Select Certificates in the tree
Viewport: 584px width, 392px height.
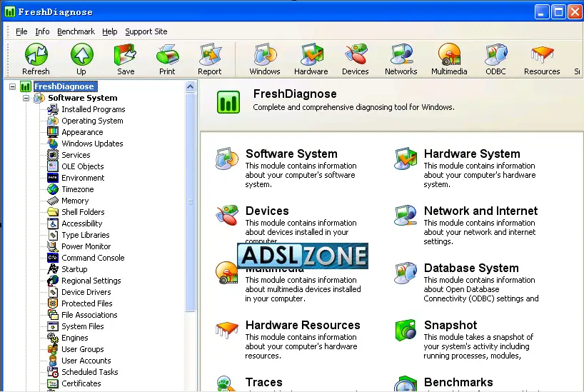tap(81, 383)
